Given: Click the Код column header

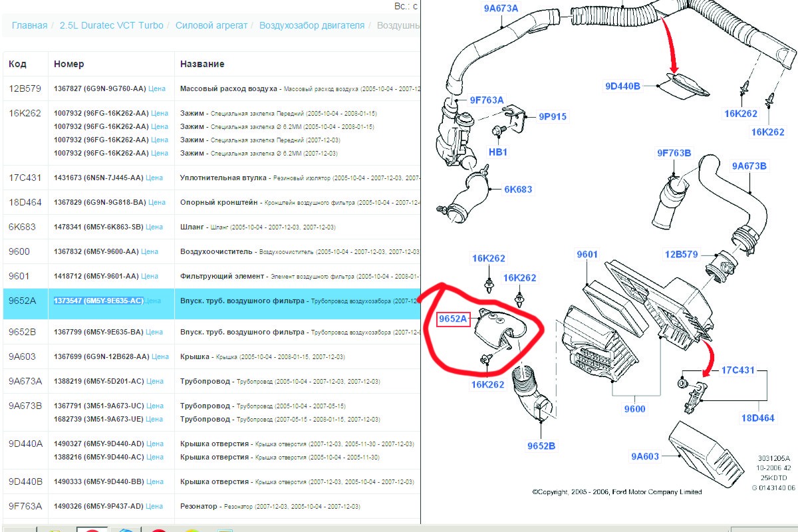Looking at the screenshot, I should point(17,64).
